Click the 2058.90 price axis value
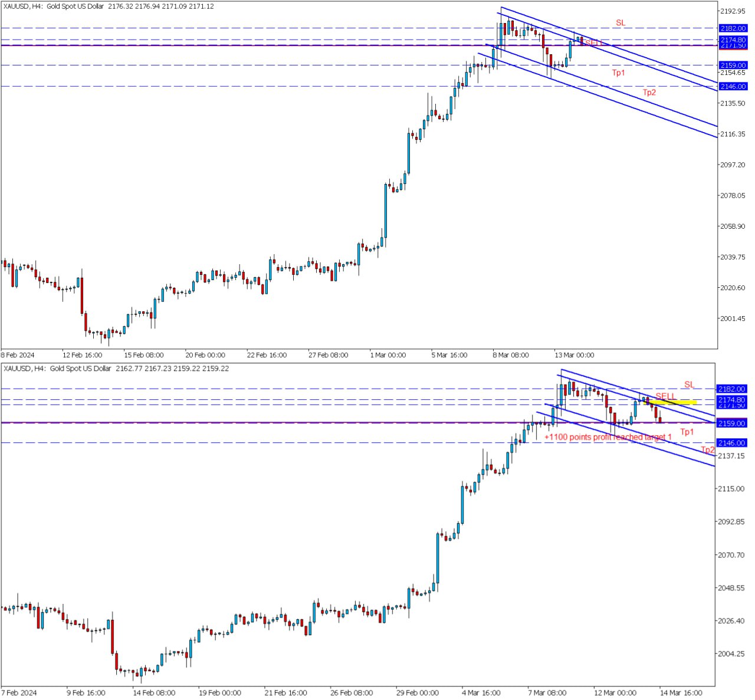Screen dimensions: 755x700 coord(733,226)
